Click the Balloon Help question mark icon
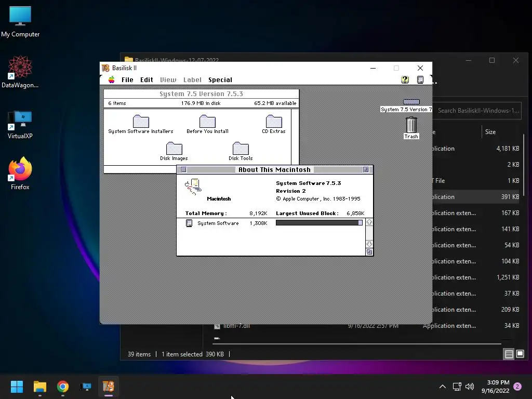 (x=405, y=79)
